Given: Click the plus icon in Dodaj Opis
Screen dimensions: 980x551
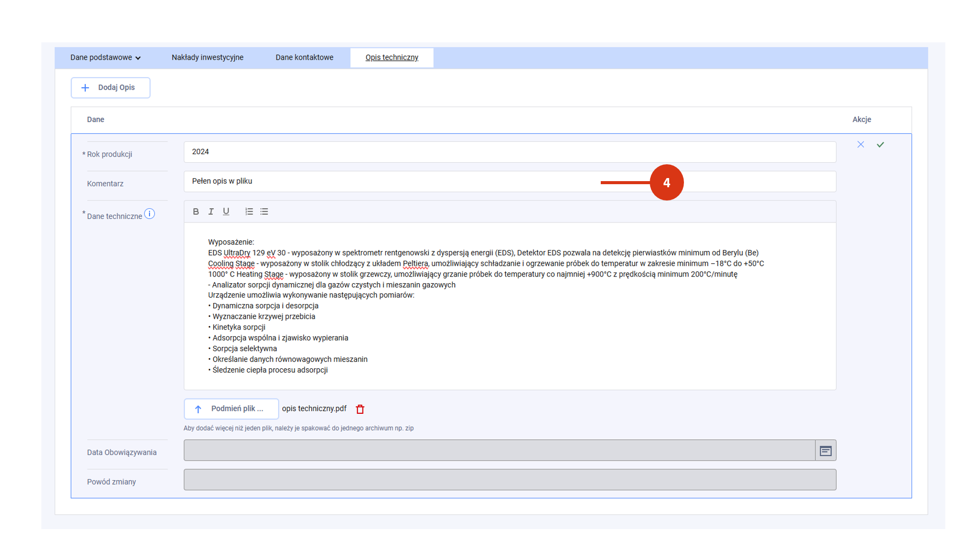Looking at the screenshot, I should click(x=85, y=88).
